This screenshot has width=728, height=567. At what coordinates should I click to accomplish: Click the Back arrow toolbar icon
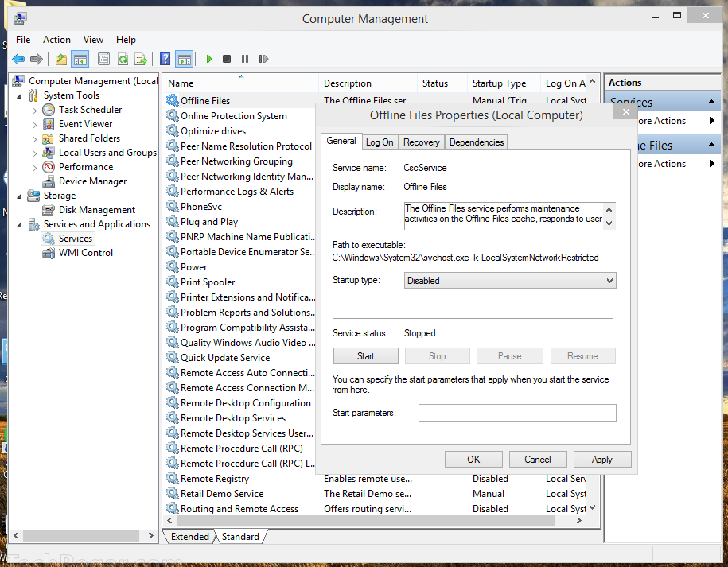18,59
